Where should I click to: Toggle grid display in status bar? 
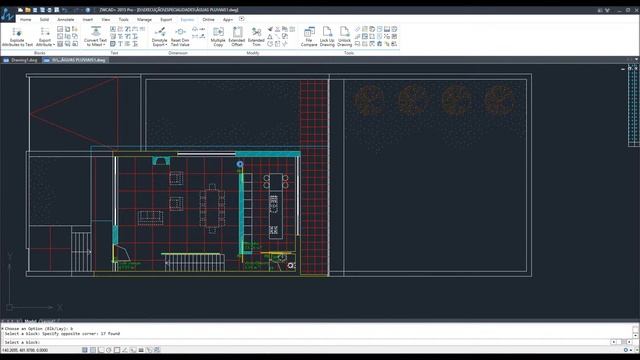[x=93, y=350]
